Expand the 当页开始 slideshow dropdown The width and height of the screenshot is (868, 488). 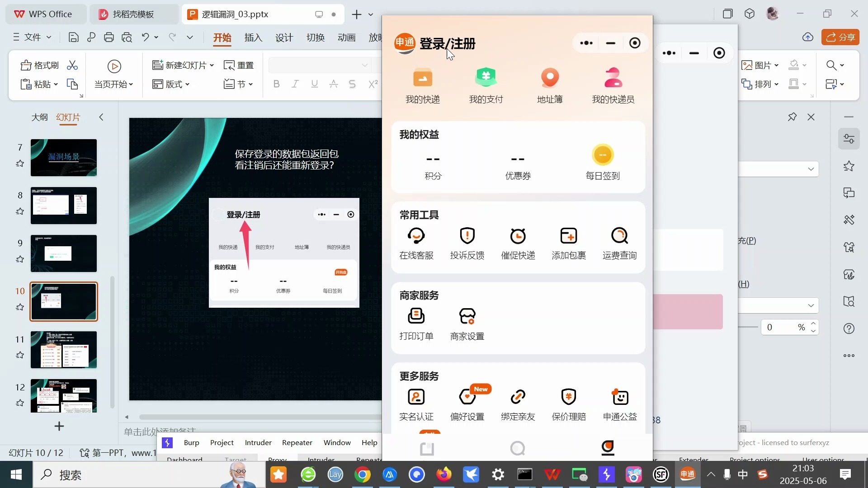(x=131, y=84)
